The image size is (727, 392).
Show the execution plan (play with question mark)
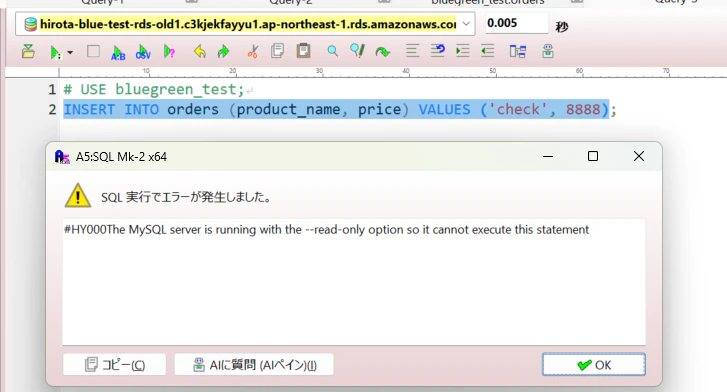click(169, 51)
